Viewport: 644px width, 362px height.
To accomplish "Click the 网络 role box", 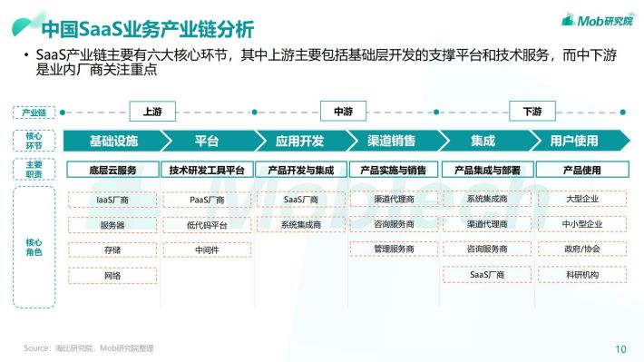I will 112,275.
